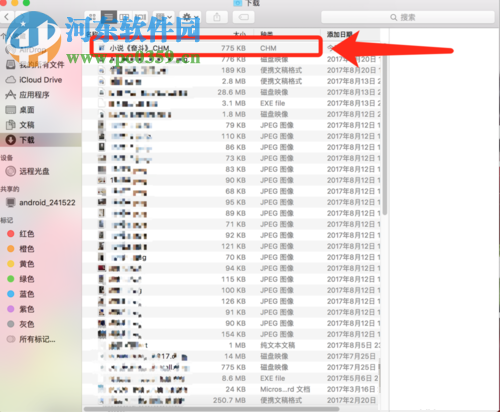Click the share toolbar icon
Image resolution: width=500 pixels, height=412 pixels.
pos(217,17)
